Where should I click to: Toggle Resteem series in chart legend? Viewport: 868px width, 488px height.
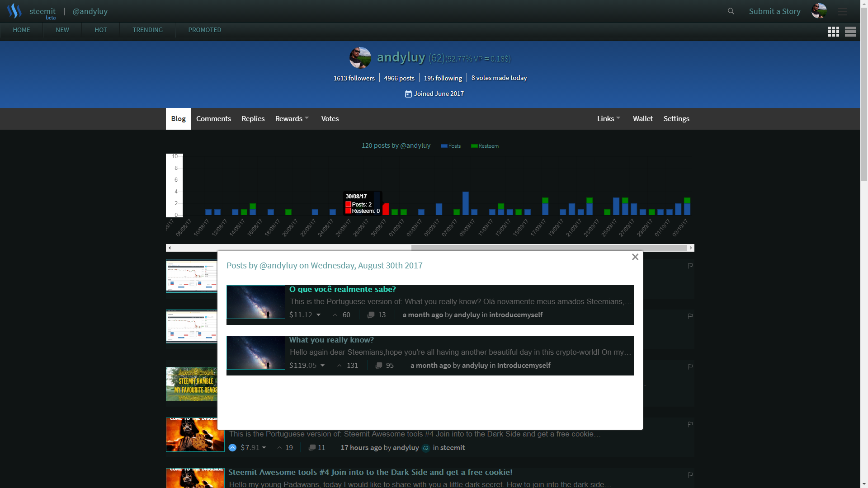coord(485,146)
